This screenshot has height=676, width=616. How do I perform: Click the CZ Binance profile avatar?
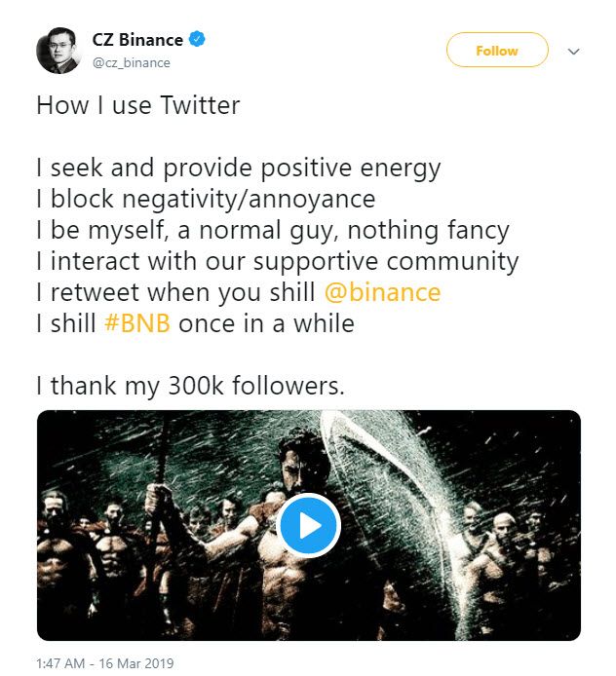click(x=58, y=51)
